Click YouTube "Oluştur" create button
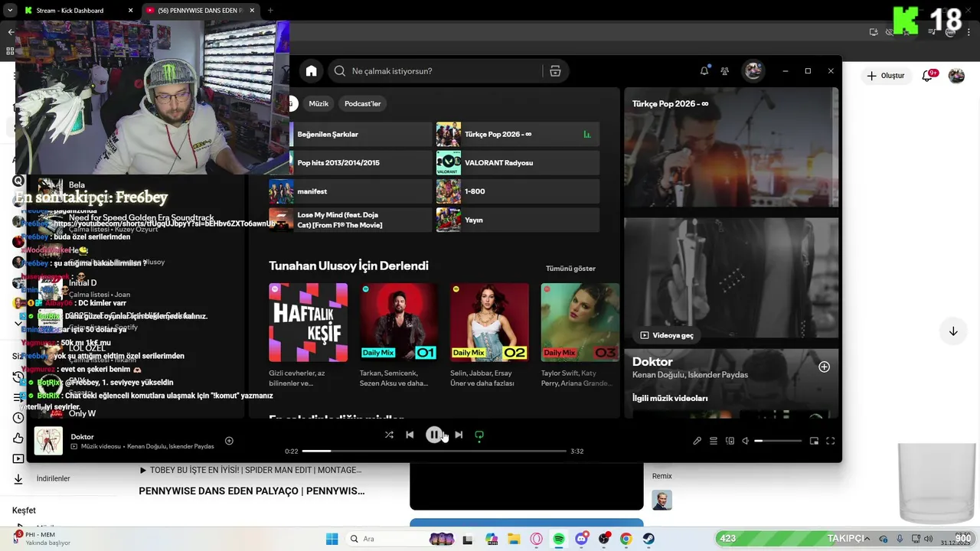Viewport: 980px width, 551px height. (886, 76)
